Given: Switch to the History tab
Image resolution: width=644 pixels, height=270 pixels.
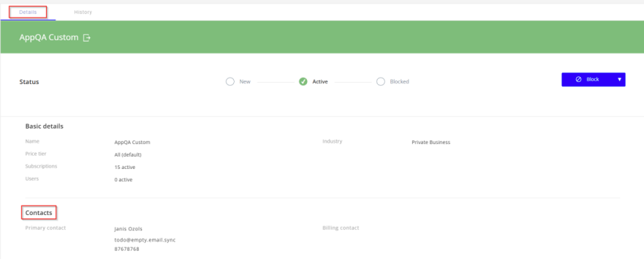Looking at the screenshot, I should (x=83, y=12).
